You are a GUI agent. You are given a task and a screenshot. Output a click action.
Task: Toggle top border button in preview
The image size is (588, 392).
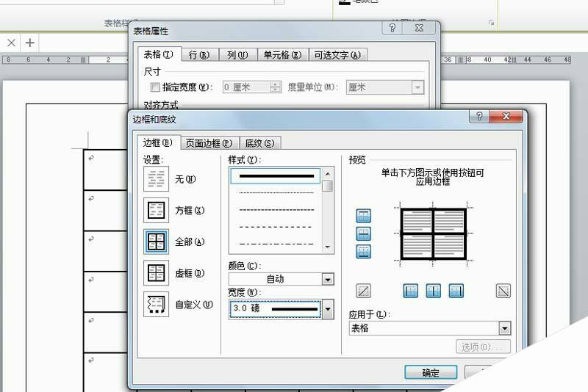point(363,216)
